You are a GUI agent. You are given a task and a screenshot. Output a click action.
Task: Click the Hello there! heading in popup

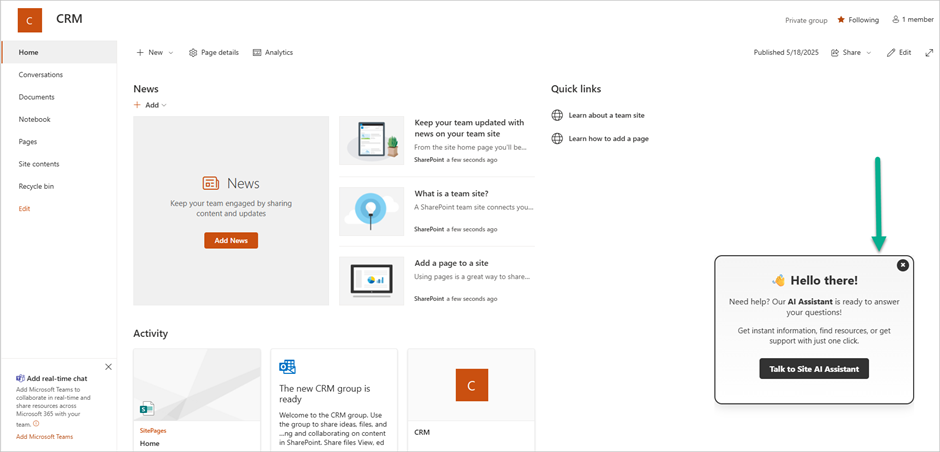(824, 280)
